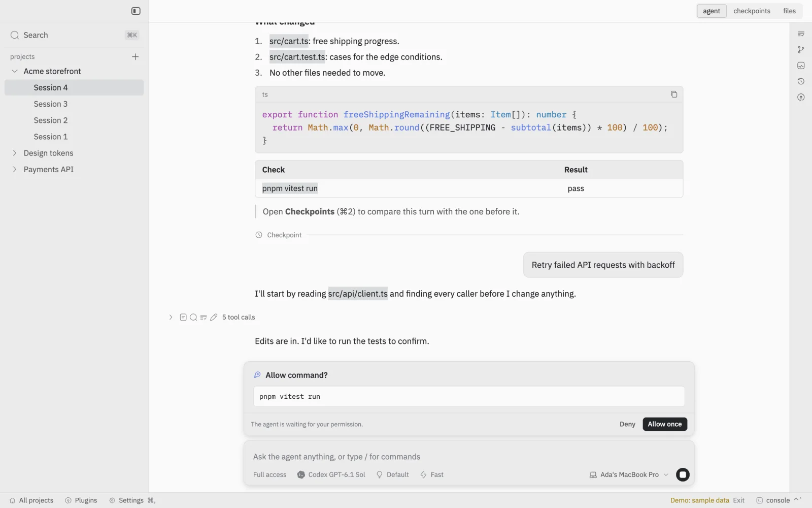Click the projects section header
This screenshot has width=812, height=508.
(22, 57)
